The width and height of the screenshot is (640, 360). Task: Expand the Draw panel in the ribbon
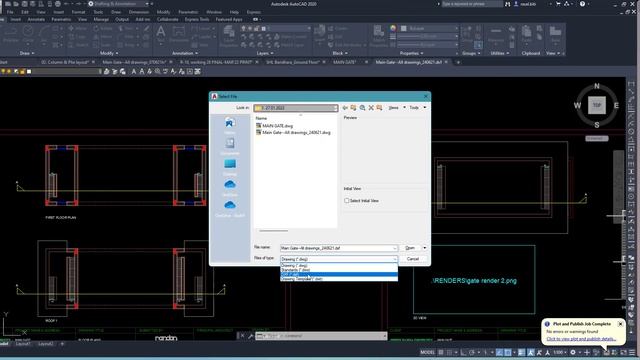coord(28,53)
